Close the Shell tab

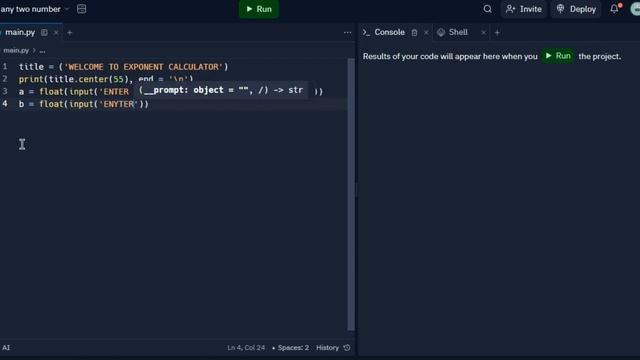(483, 32)
